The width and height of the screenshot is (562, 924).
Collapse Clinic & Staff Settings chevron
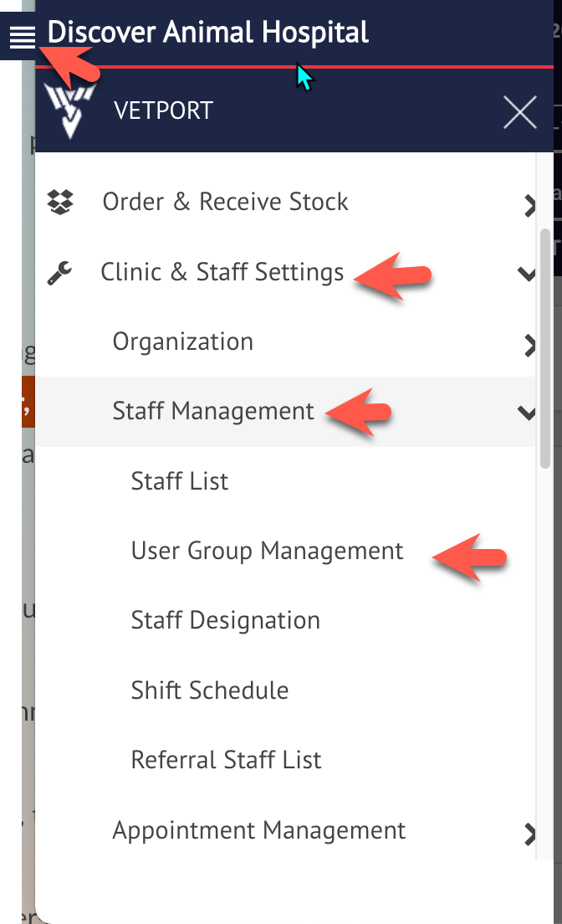click(x=526, y=274)
